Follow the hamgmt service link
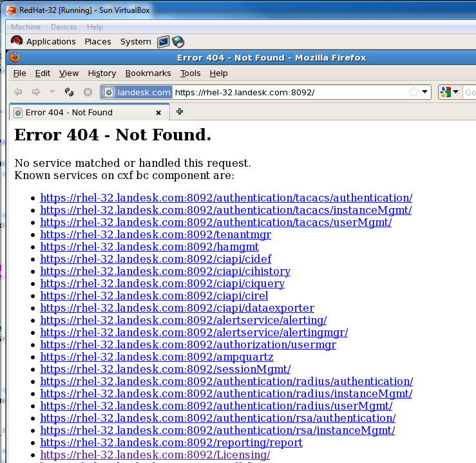 [x=149, y=247]
